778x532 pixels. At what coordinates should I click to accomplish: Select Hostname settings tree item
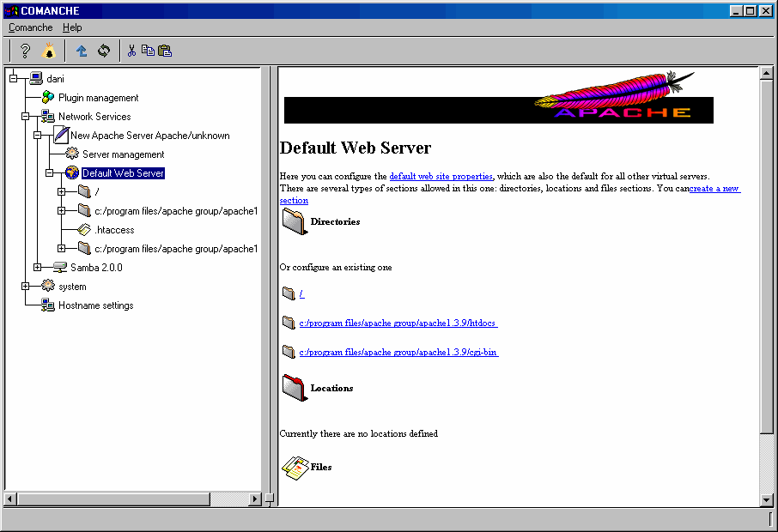(96, 305)
